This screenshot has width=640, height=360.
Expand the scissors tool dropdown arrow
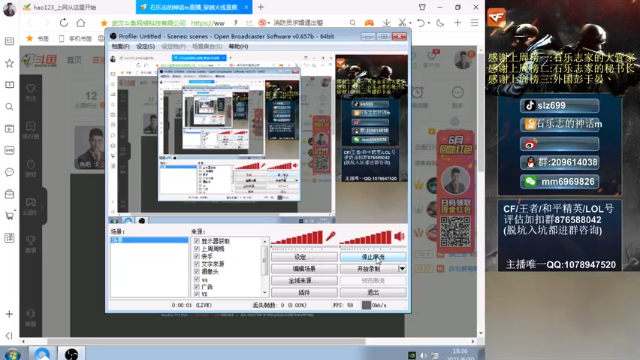click(x=410, y=23)
